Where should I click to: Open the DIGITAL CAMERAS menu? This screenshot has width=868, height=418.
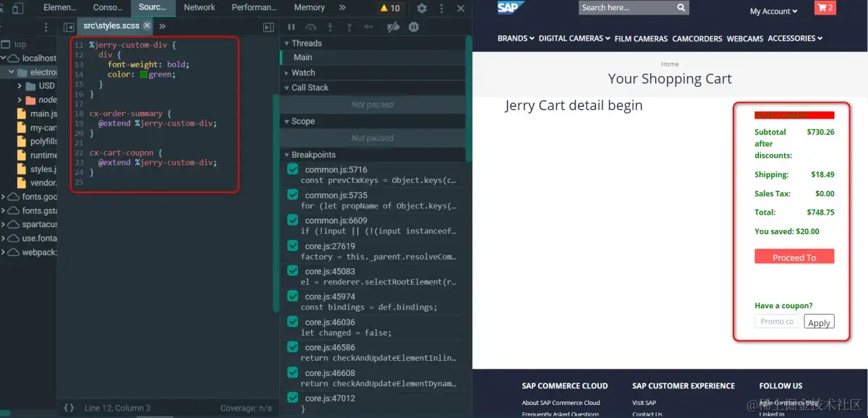pyautogui.click(x=574, y=38)
